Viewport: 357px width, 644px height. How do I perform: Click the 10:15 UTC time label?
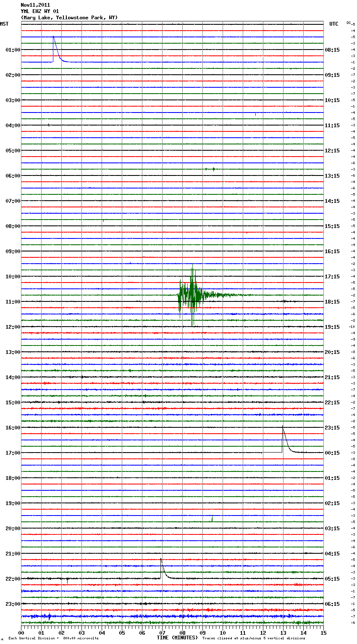(332, 100)
